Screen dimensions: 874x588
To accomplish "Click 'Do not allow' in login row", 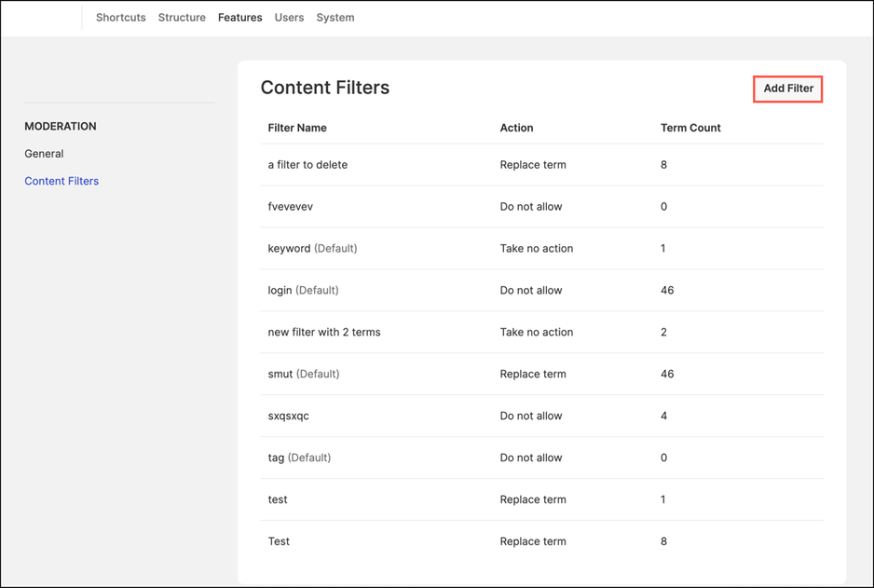I will [531, 291].
